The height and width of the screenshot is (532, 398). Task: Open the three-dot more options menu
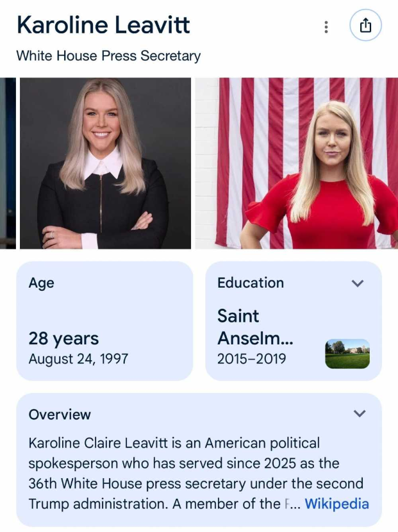tap(326, 27)
